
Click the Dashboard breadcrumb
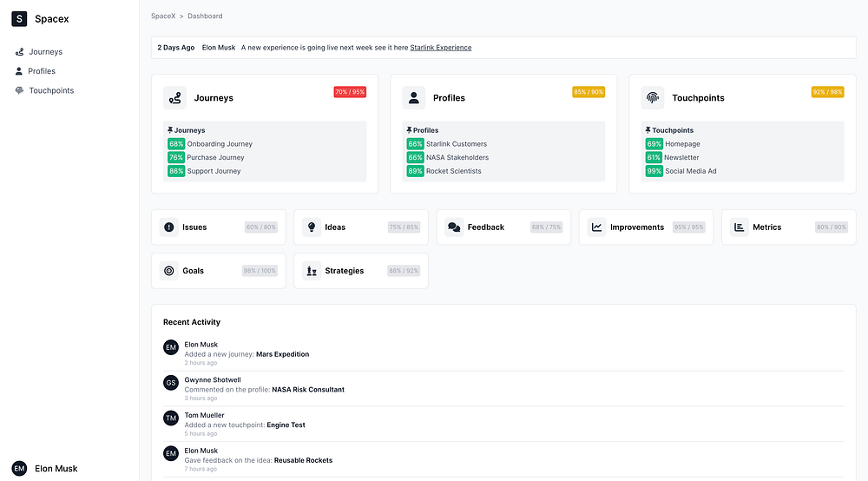205,16
